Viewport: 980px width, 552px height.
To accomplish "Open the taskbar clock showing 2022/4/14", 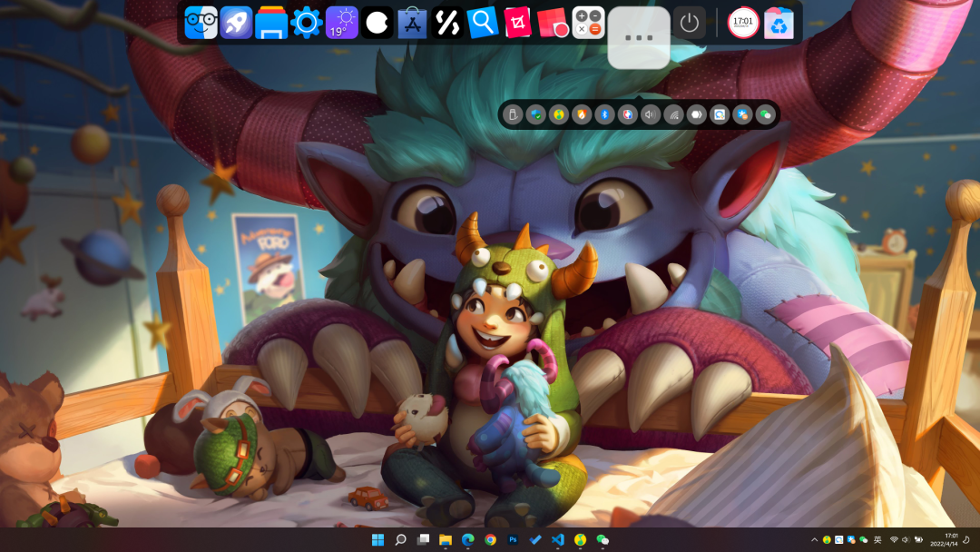I will tap(944, 539).
